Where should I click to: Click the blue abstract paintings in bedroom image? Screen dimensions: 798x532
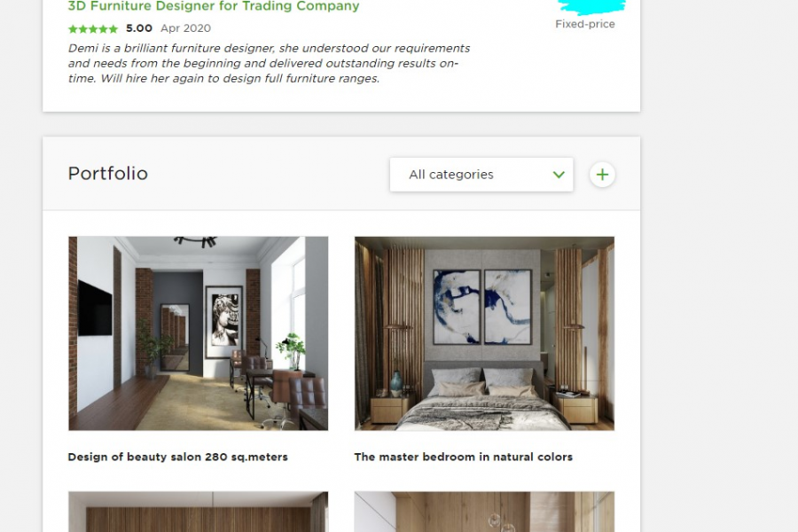[482, 307]
